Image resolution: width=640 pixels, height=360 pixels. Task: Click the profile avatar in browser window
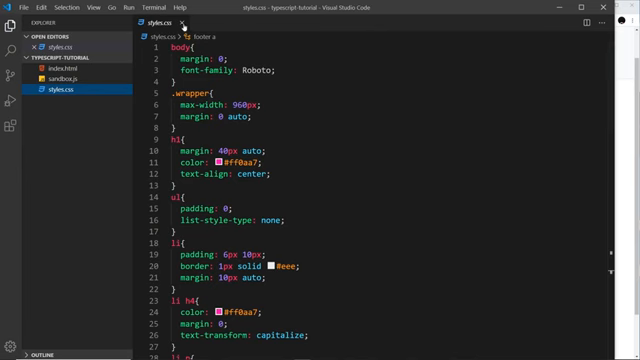coord(622,20)
